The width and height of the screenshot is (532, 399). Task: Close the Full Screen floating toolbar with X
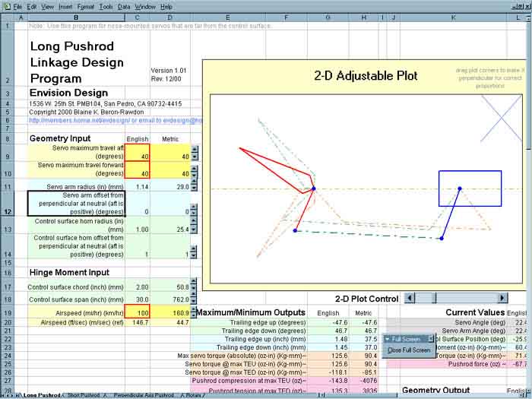(x=432, y=338)
